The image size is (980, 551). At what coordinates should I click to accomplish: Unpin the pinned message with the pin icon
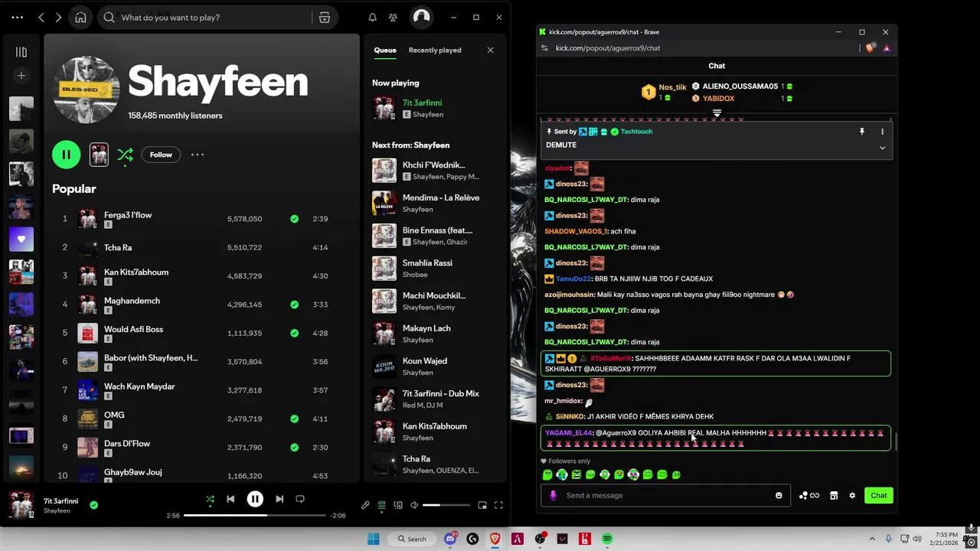(861, 132)
